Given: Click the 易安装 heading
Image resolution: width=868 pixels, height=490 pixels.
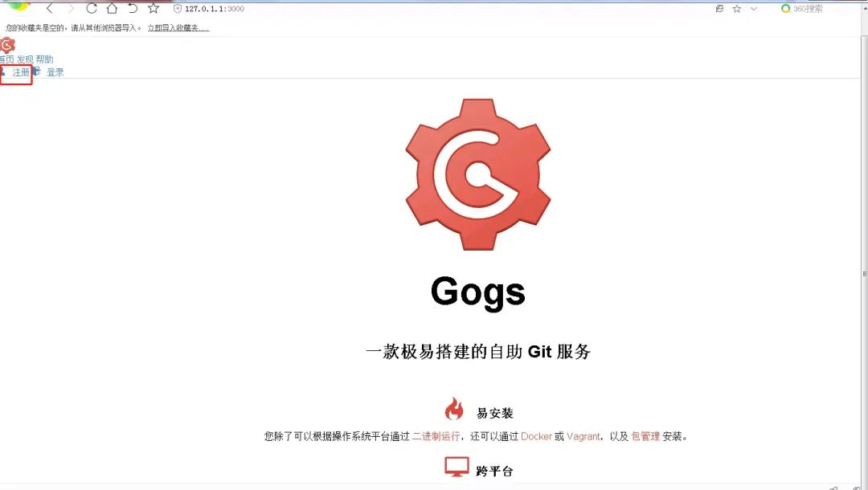Looking at the screenshot, I should [x=494, y=413].
